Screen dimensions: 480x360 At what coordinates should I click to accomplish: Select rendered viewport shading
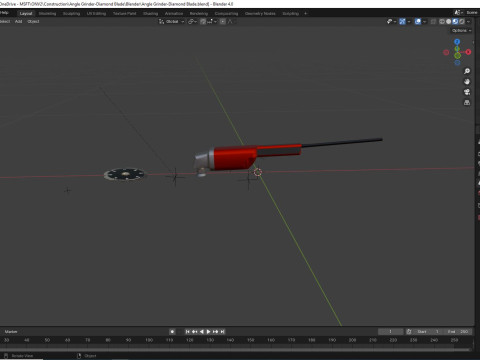coord(462,22)
